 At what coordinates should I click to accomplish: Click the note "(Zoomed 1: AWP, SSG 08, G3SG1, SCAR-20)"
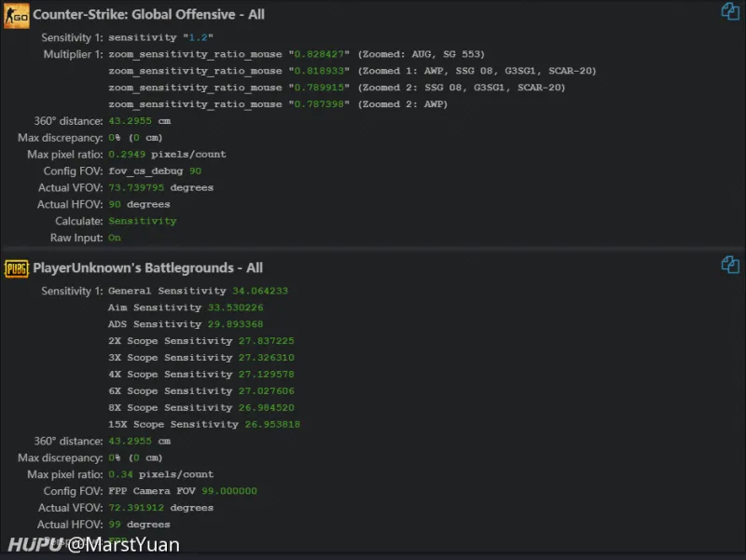click(x=477, y=71)
